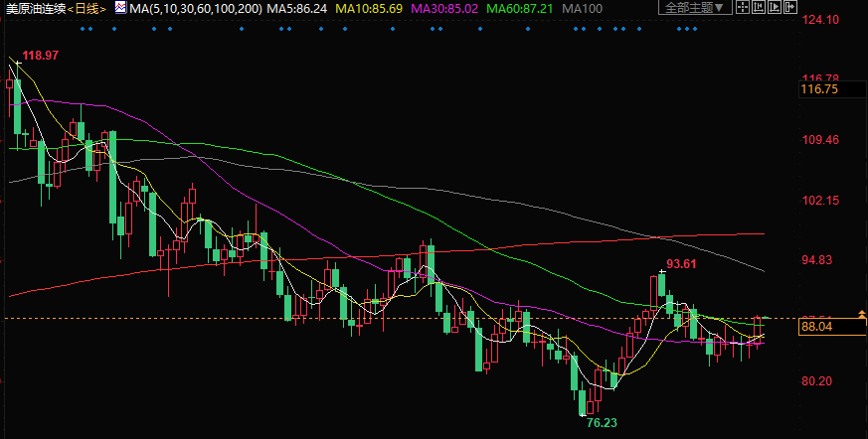Click the rightmost blue event dot
The width and height of the screenshot is (868, 439).
695,29
